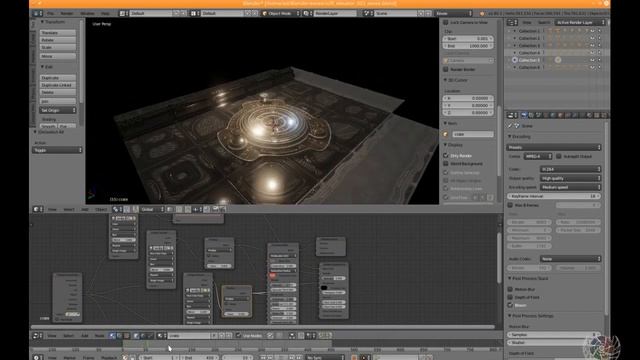This screenshot has height=360, width=640.
Task: Select the shader node tree type icon
Action: [x=112, y=336]
